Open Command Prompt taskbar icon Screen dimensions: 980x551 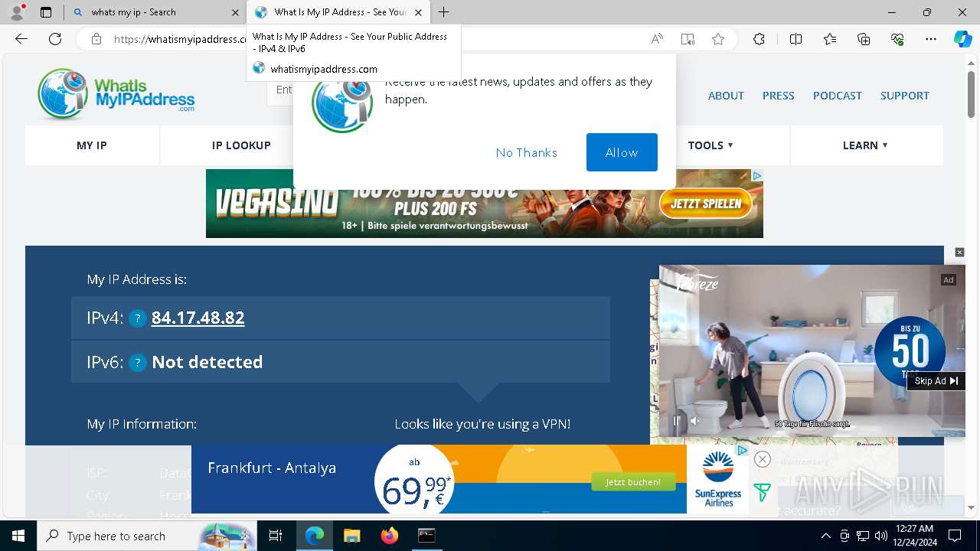tap(426, 536)
